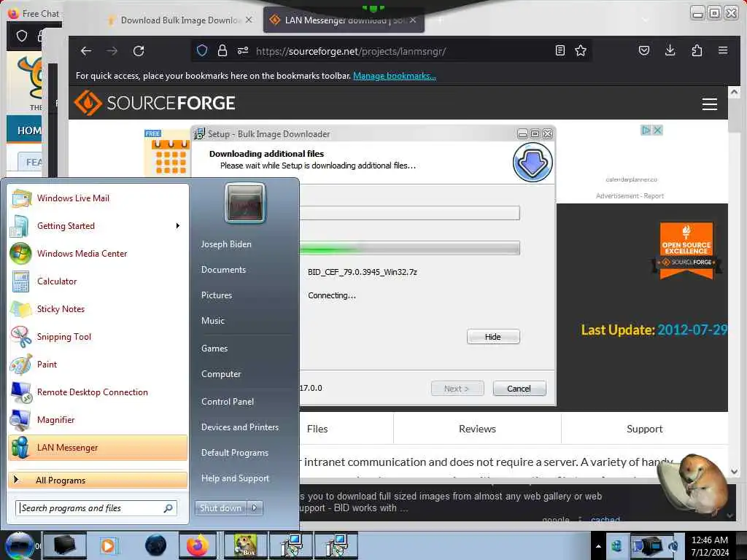The height and width of the screenshot is (560, 747).
Task: Cancel the Bulk Image Downloader setup
Action: (x=519, y=389)
